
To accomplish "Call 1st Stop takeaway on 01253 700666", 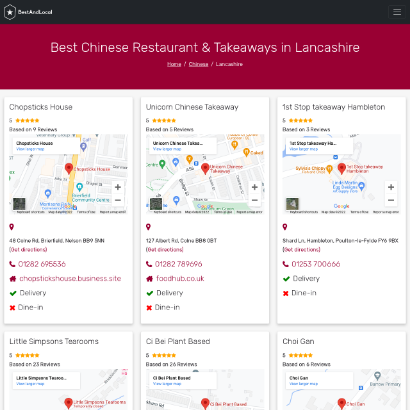I will [x=316, y=264].
